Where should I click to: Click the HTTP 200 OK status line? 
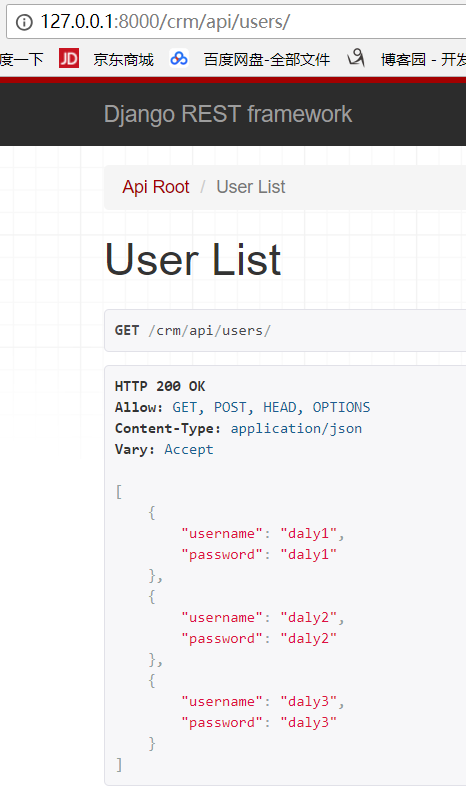(160, 386)
